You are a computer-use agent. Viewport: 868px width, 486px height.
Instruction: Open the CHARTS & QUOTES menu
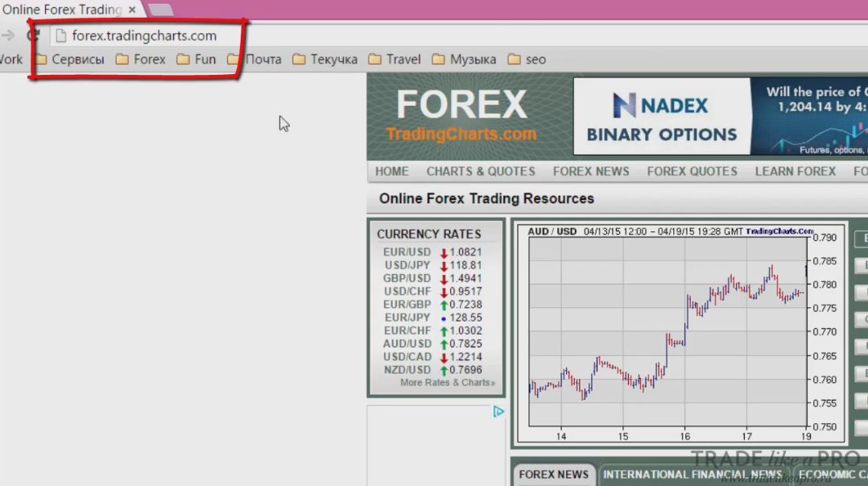tap(481, 172)
